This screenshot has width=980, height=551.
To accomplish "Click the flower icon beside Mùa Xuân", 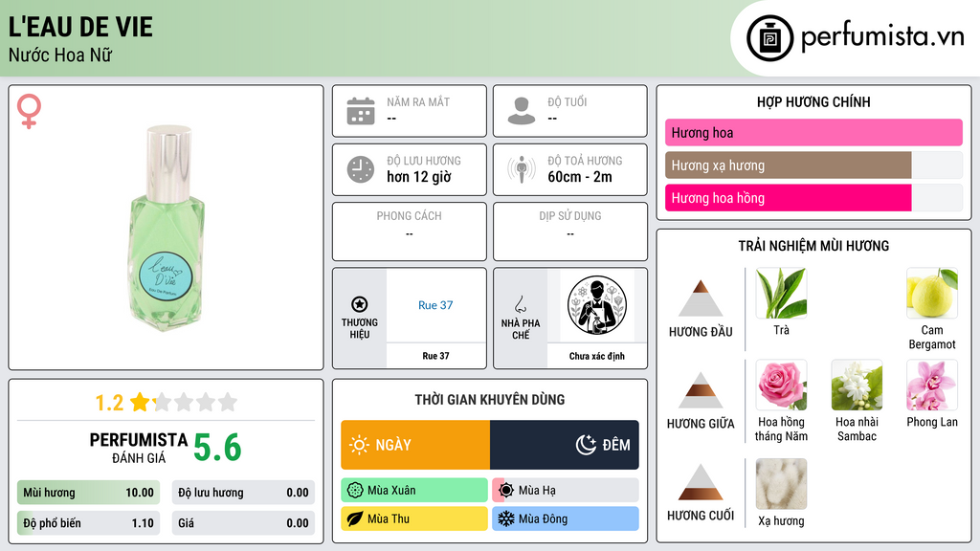I will (355, 491).
